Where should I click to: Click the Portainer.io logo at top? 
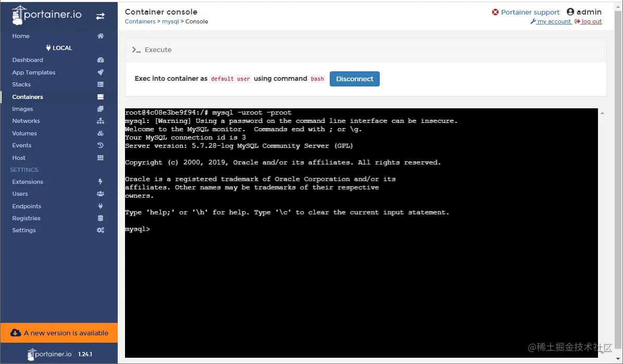coord(47,15)
